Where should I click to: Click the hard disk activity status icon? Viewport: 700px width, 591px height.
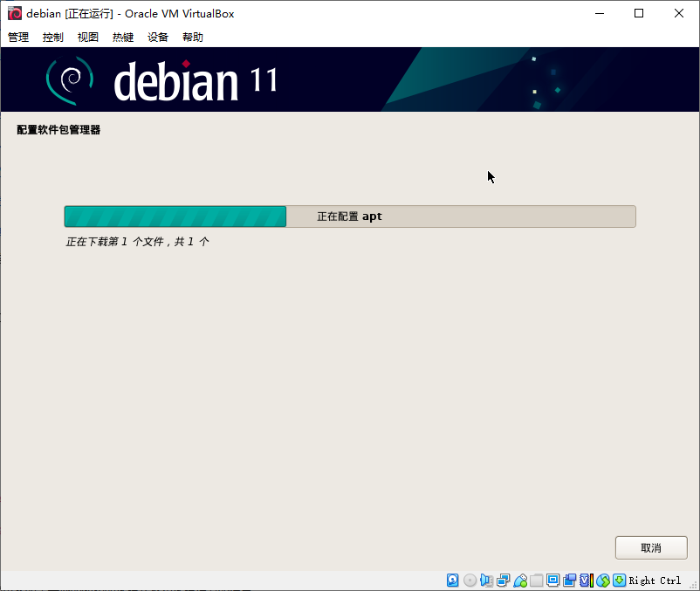[x=452, y=580]
